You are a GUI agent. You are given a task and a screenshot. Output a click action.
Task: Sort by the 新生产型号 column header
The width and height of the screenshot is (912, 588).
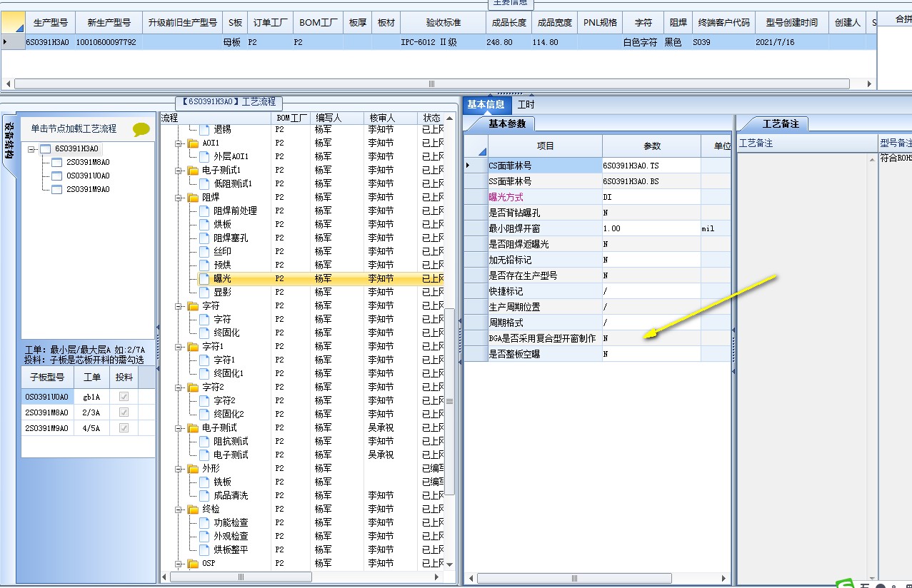pyautogui.click(x=109, y=23)
